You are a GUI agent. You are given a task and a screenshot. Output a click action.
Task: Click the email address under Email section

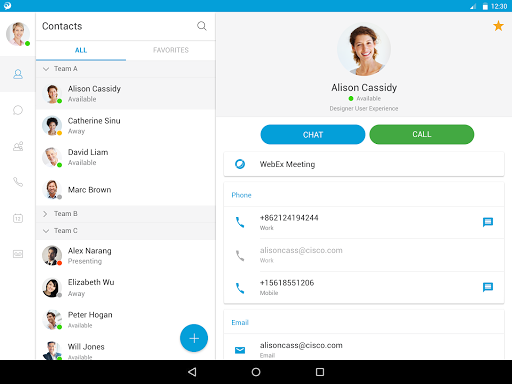point(301,345)
